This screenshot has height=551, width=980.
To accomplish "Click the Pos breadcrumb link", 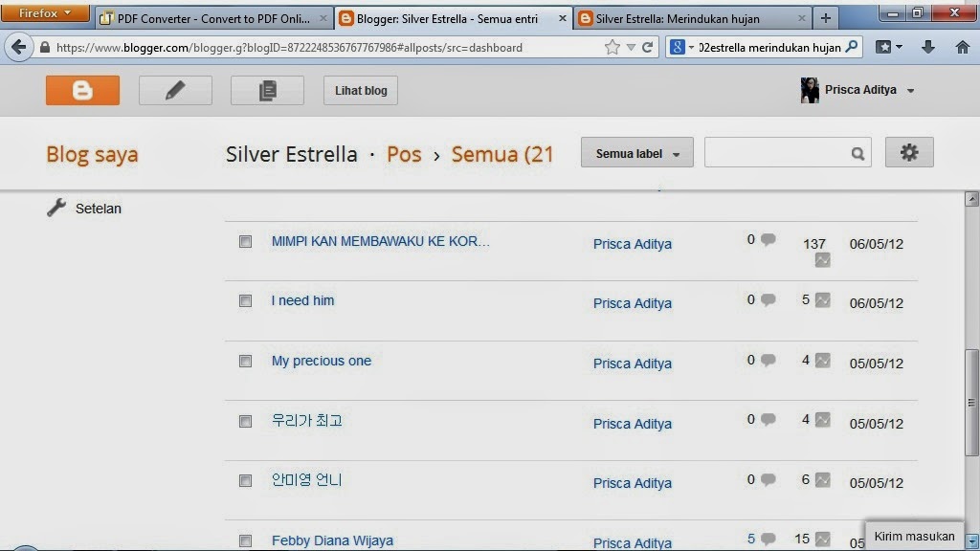I will (x=404, y=154).
